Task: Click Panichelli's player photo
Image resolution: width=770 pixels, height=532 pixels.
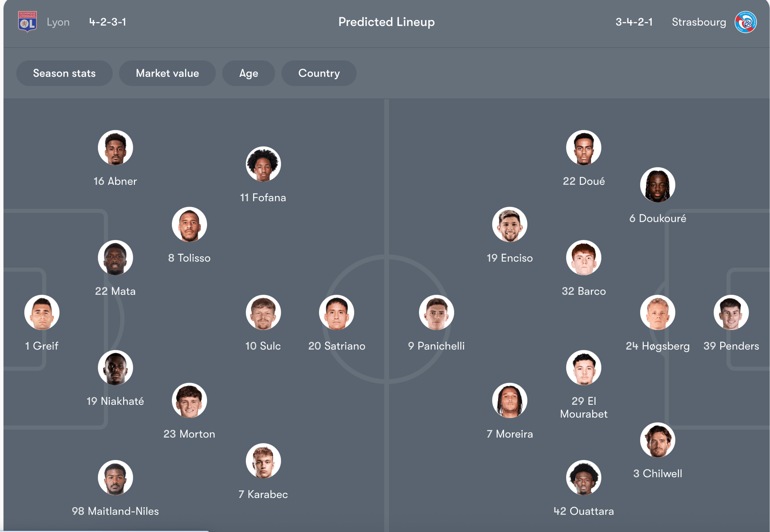Action: click(436, 312)
